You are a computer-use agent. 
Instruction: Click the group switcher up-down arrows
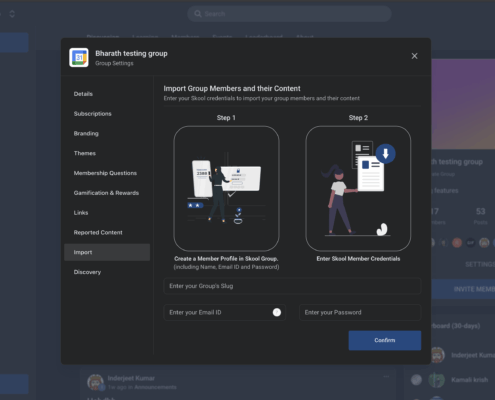click(x=12, y=14)
